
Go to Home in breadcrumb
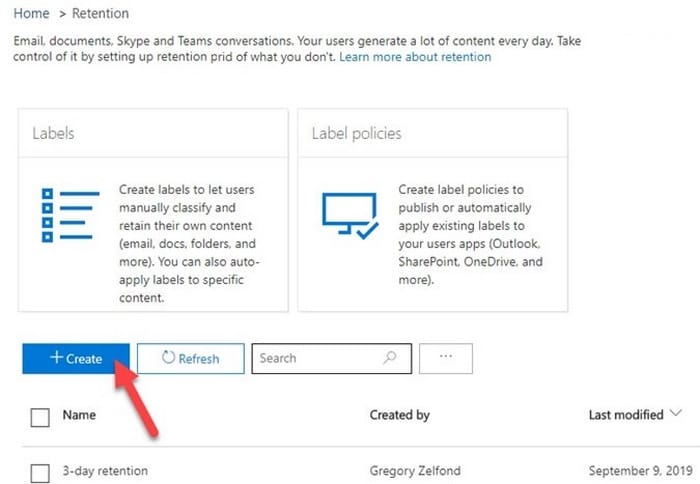tap(31, 13)
